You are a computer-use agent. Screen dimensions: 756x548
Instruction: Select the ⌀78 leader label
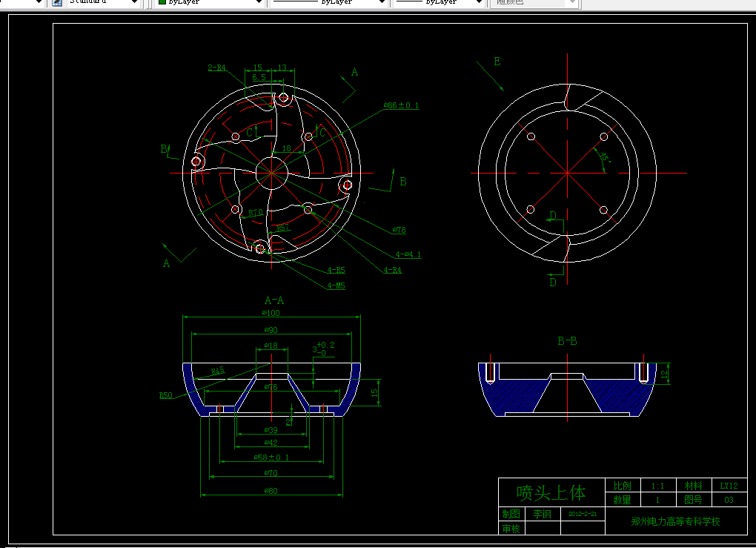399,230
